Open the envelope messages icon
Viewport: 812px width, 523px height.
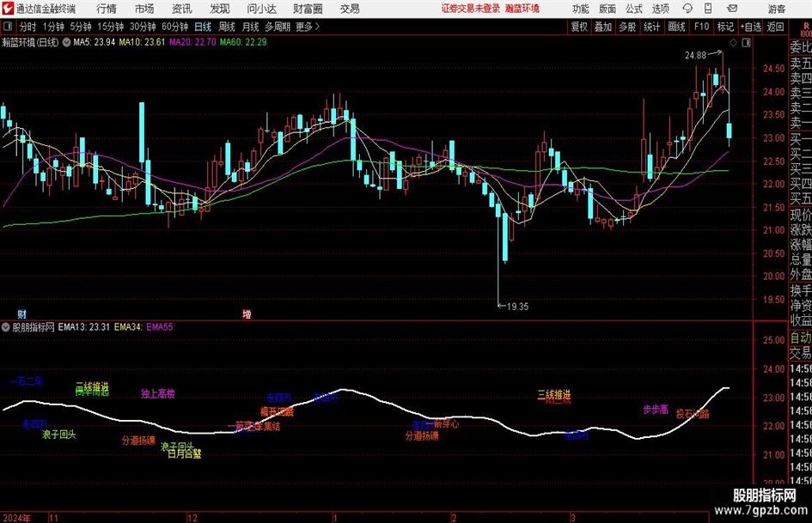[732, 9]
